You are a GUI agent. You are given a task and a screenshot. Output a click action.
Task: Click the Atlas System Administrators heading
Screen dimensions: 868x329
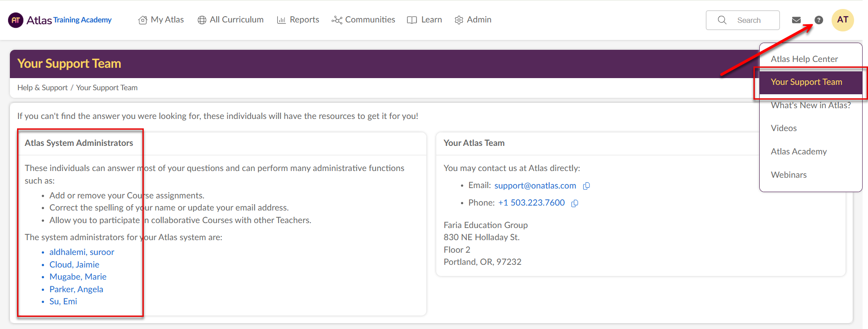79,143
